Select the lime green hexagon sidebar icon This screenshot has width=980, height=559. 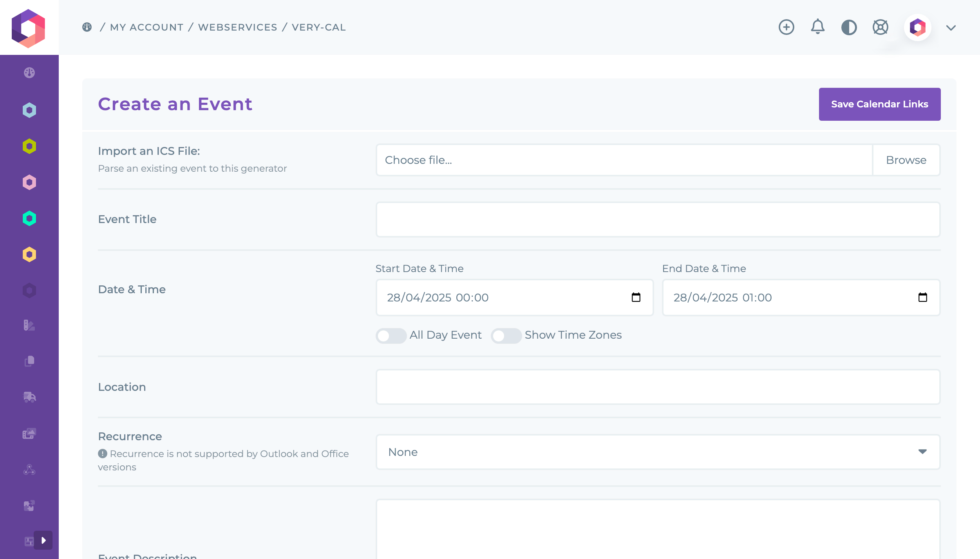(29, 146)
